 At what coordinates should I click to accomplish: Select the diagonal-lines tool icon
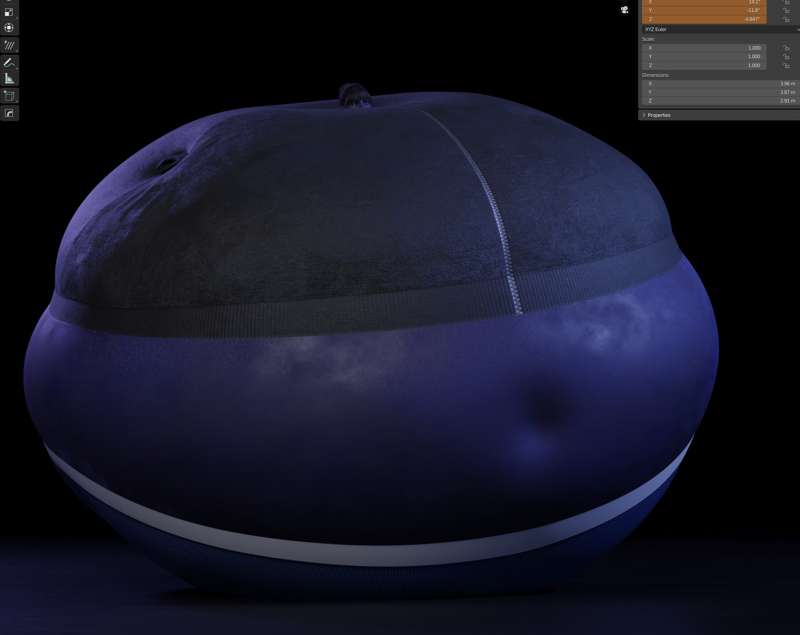coord(9,45)
